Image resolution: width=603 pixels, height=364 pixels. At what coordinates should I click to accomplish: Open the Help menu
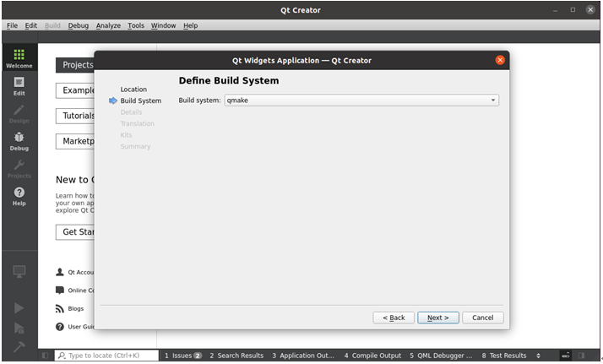(x=190, y=25)
